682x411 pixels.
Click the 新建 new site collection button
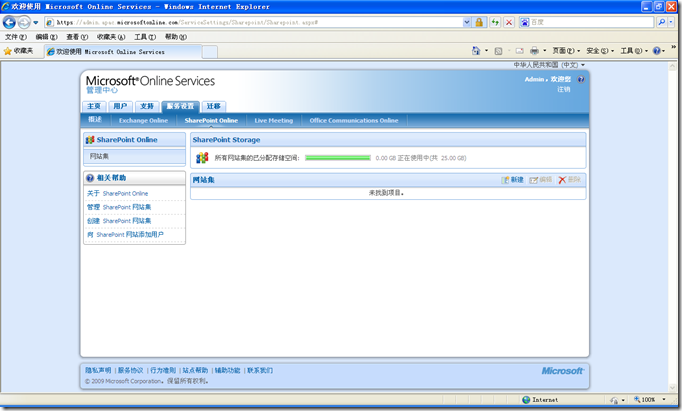point(512,180)
